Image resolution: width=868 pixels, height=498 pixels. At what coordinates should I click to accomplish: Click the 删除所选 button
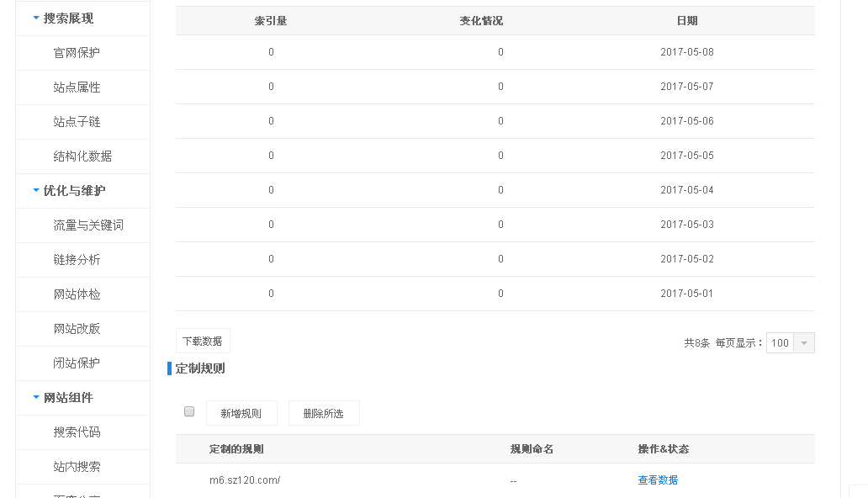(x=324, y=413)
